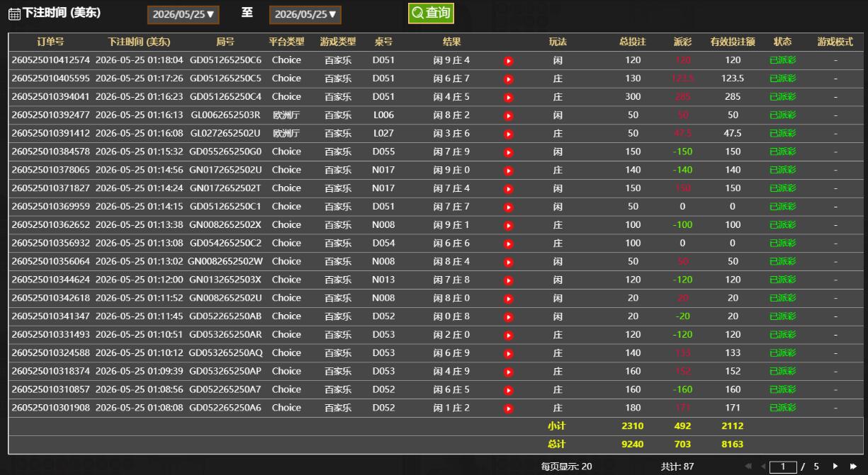
Task: Go to the next page arrow
Action: point(835,467)
